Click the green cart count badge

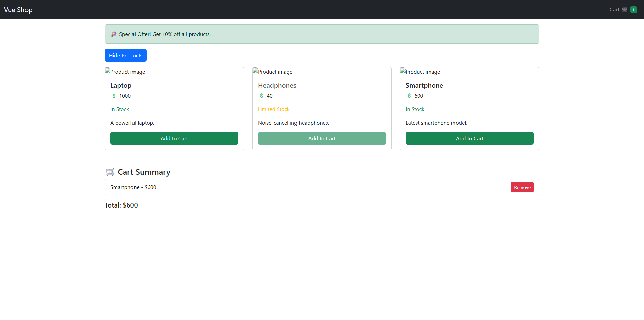[x=633, y=10]
